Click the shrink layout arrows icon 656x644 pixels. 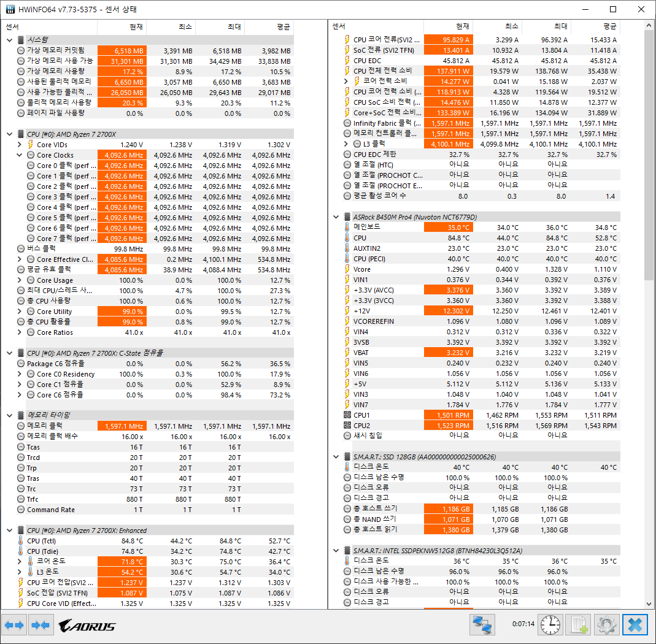pos(41,625)
